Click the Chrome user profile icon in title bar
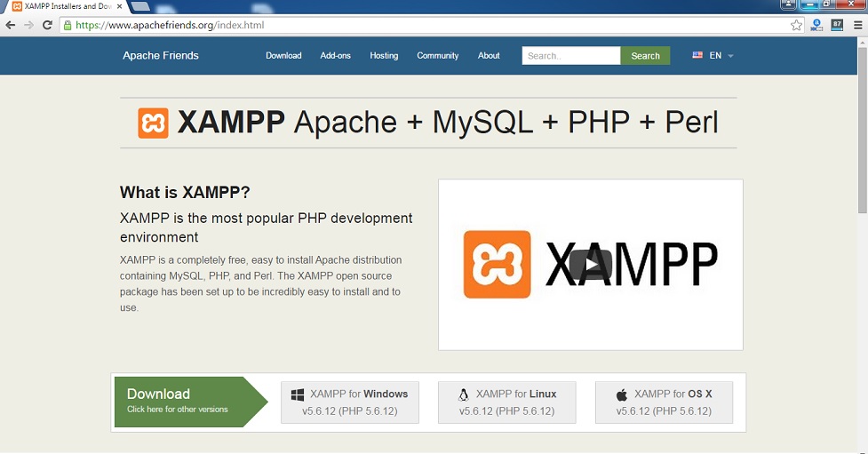The height and width of the screenshot is (454, 868). click(x=788, y=4)
